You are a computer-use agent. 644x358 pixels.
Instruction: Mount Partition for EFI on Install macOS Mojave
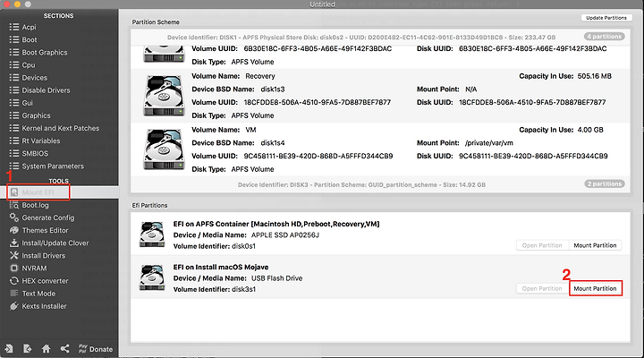click(x=595, y=288)
